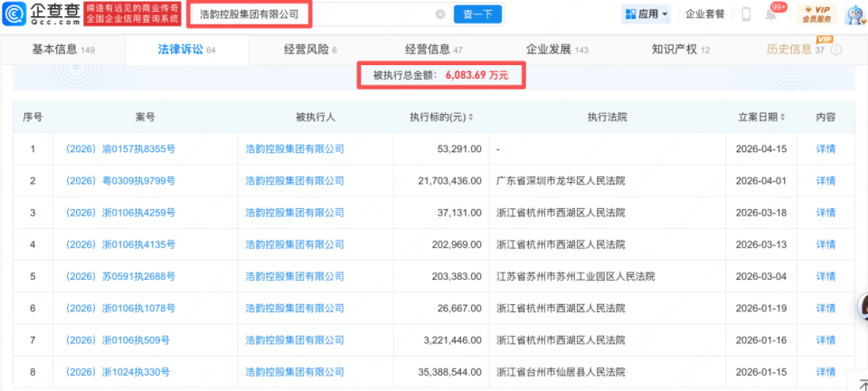Open 详情 for the 2026-03-04 case
Viewport: 868px width, 391px height.
click(x=826, y=276)
